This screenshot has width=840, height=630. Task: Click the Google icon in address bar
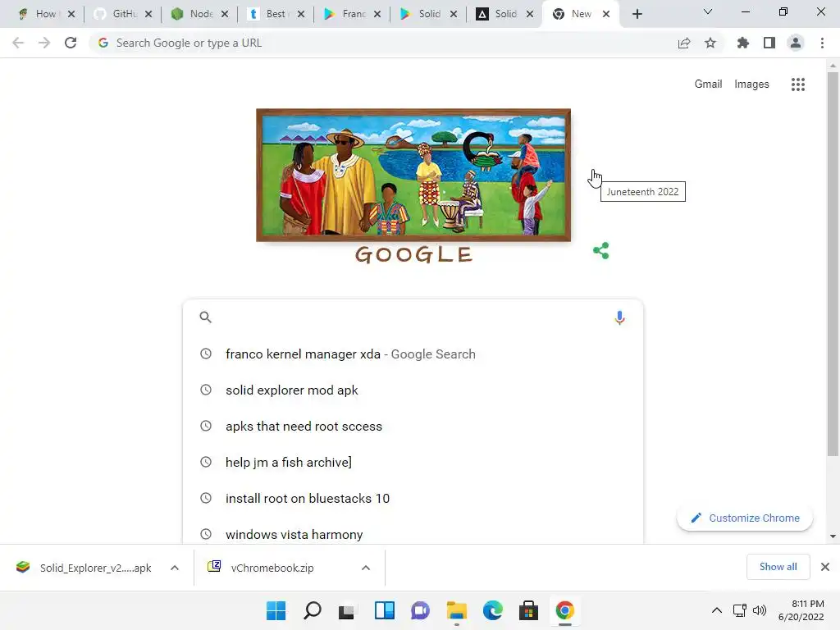(x=103, y=43)
